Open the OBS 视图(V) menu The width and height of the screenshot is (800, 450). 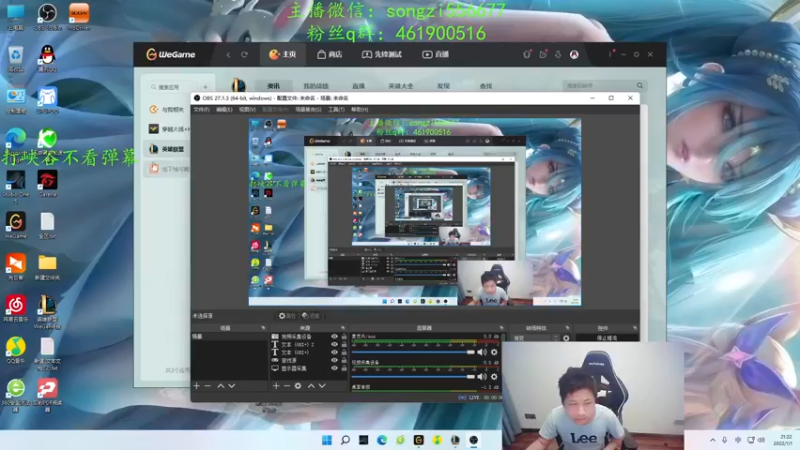coord(247,110)
